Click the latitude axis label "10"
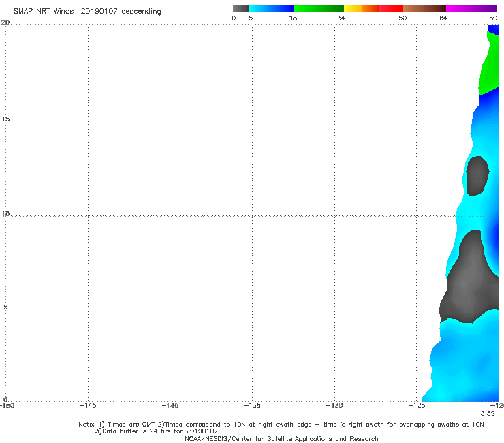Viewport: 504px width, 443px height. 5,213
